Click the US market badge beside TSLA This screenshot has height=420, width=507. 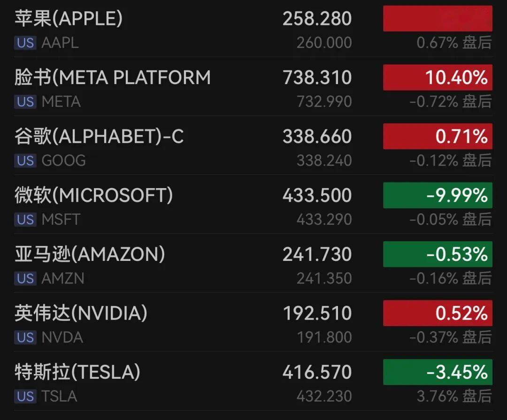pos(25,397)
